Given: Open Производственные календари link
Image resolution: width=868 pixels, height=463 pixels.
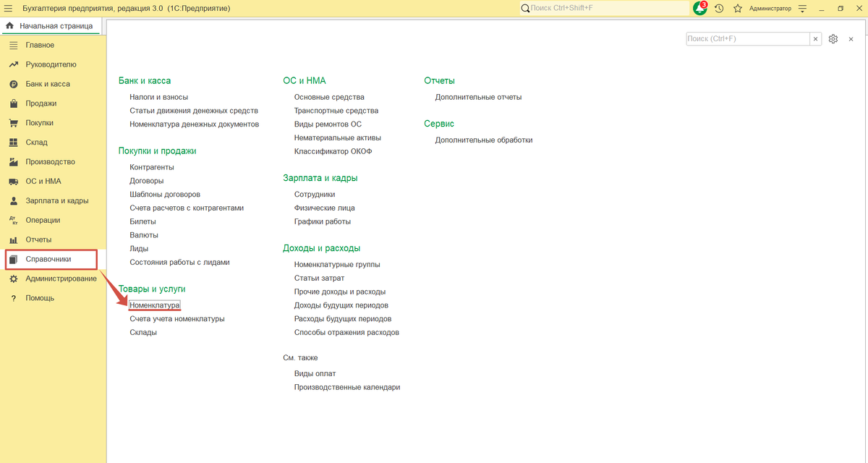Looking at the screenshot, I should pyautogui.click(x=347, y=388).
